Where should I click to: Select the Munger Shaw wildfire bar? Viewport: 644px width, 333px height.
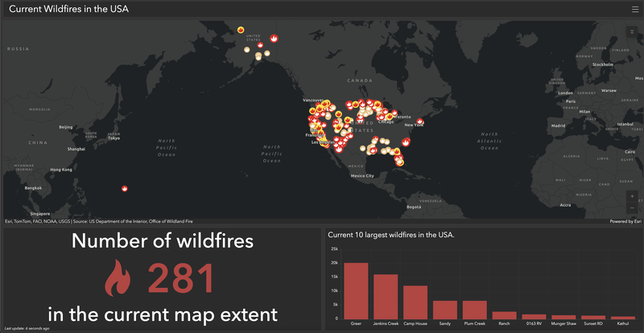click(x=563, y=317)
